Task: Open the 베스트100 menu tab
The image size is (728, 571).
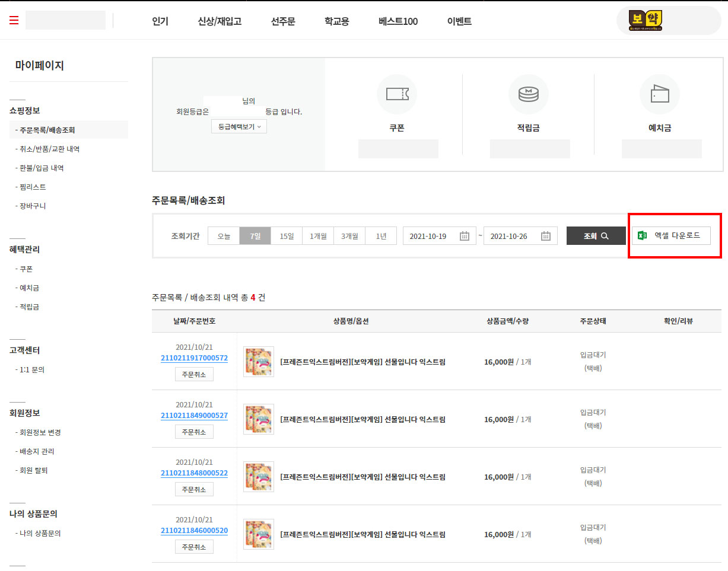Action: (x=398, y=21)
